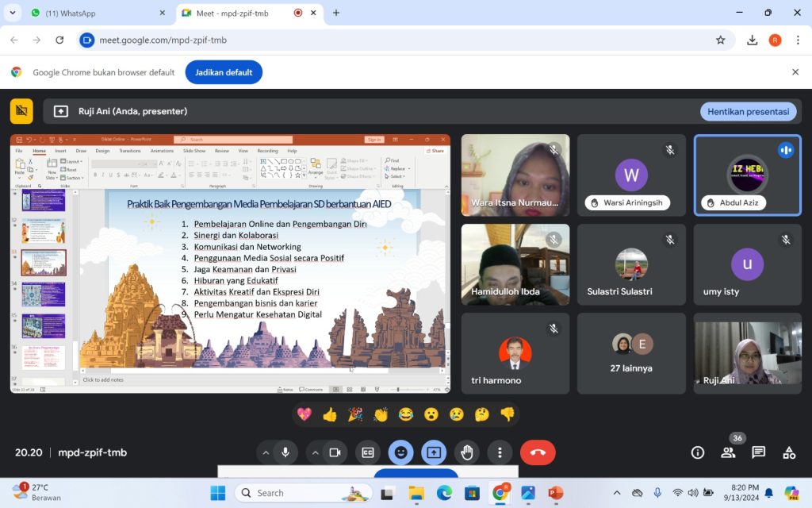Viewport: 812px width, 508px height.
Task: Open the Meet activities icon
Action: click(x=789, y=452)
